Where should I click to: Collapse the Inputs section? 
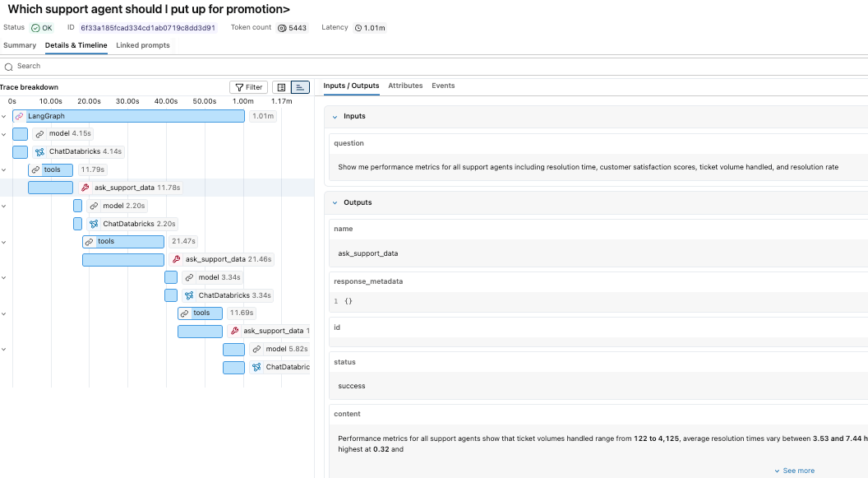[335, 117]
